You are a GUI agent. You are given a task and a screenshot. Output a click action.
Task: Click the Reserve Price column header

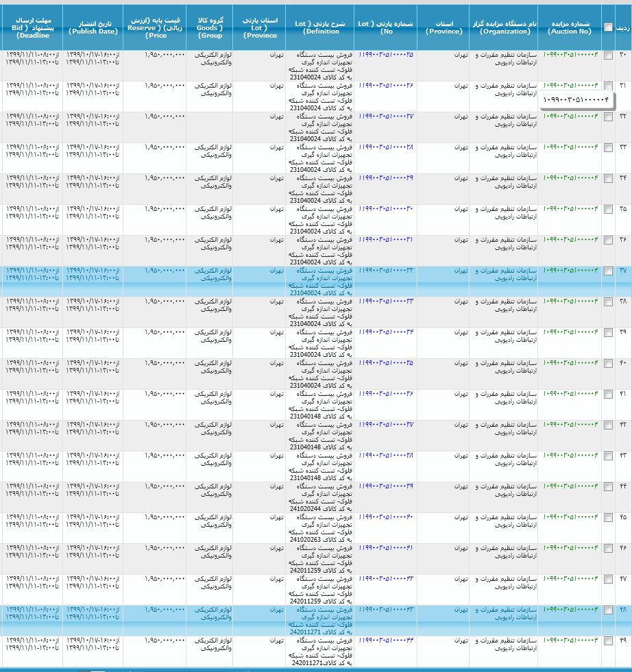tap(155, 27)
